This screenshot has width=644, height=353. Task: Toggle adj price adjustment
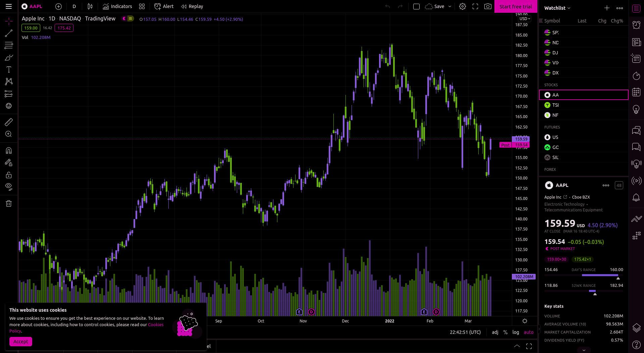point(495,332)
